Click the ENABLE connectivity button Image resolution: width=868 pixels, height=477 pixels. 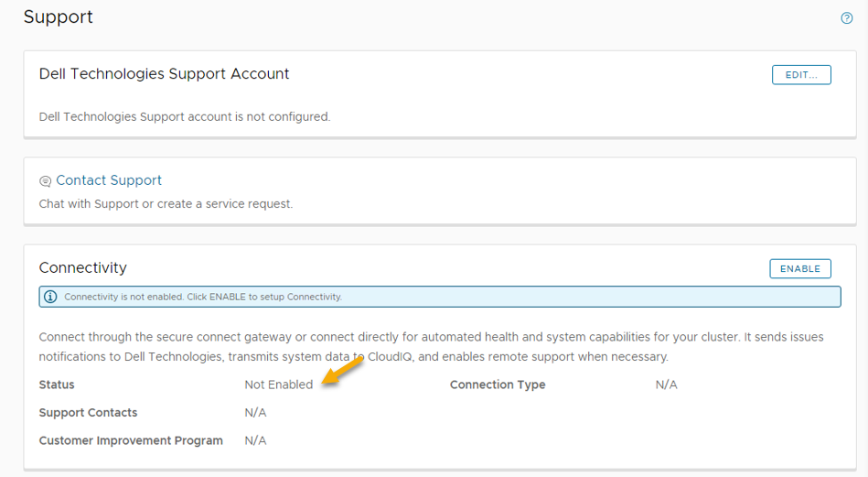point(800,268)
